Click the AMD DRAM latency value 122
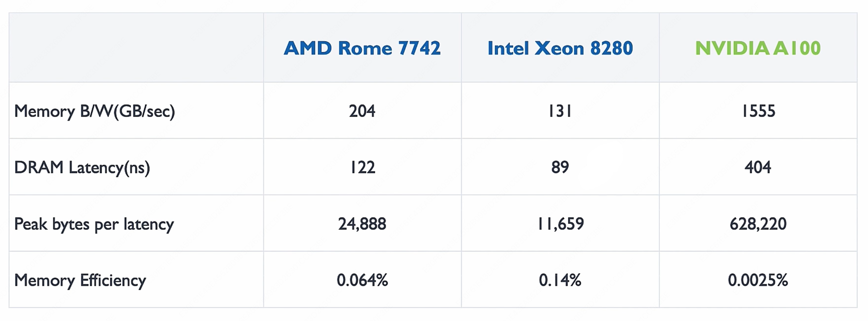868x321 pixels. click(362, 167)
